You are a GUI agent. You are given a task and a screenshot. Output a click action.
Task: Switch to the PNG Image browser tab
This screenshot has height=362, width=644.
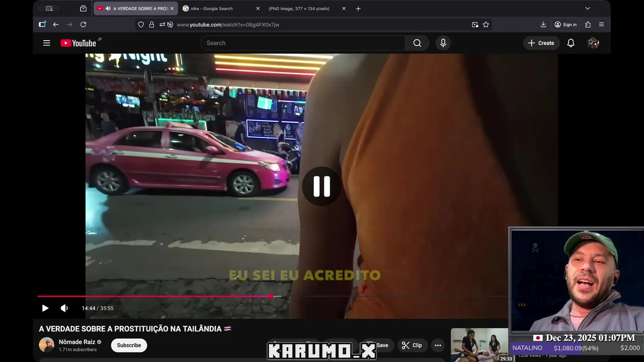tap(306, 9)
